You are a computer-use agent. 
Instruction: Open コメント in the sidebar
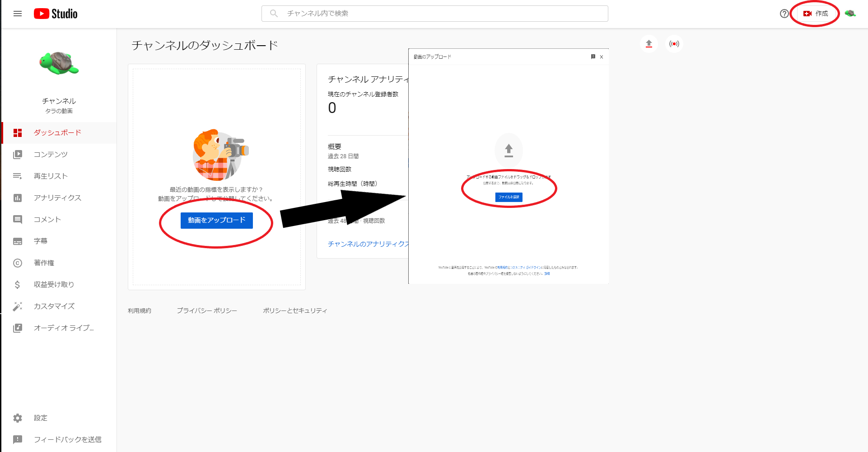[x=59, y=220]
